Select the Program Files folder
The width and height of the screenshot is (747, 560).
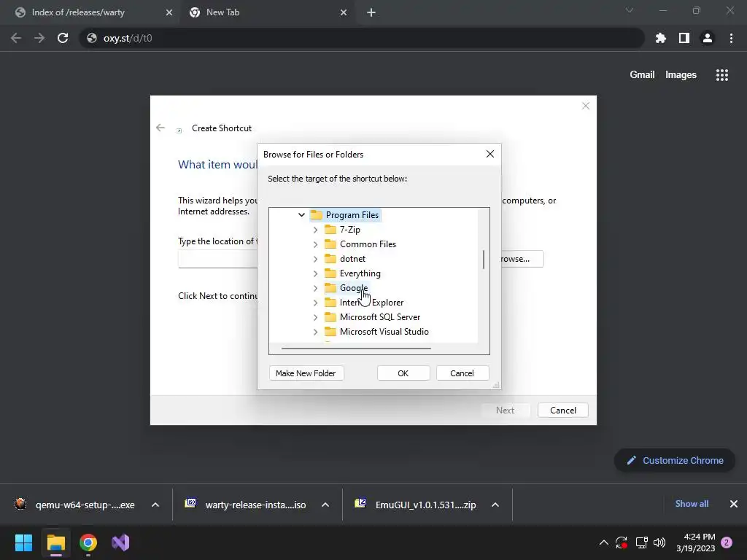coord(352,215)
